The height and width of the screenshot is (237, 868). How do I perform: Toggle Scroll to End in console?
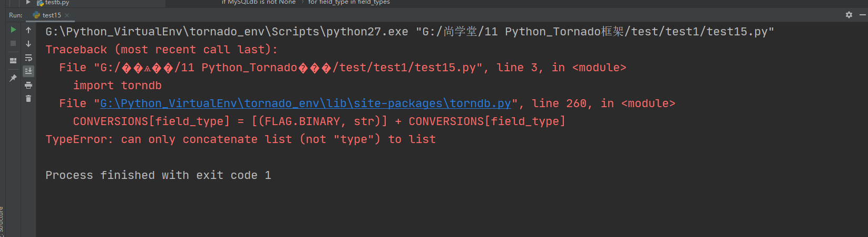tap(28, 71)
